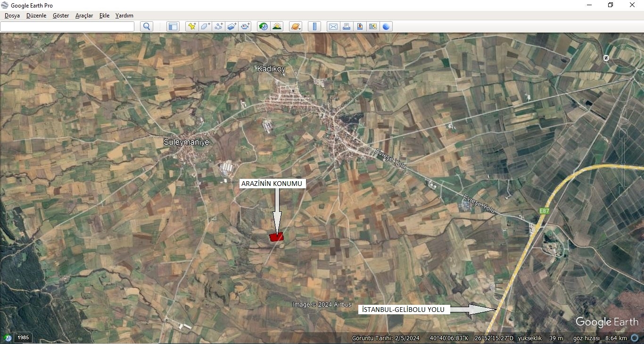The image size is (644, 344).
Task: Click the email envelope icon
Action: point(333,26)
